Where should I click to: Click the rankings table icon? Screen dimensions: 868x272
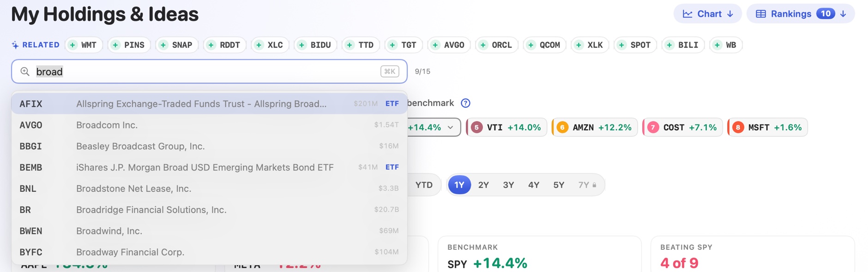pos(761,14)
